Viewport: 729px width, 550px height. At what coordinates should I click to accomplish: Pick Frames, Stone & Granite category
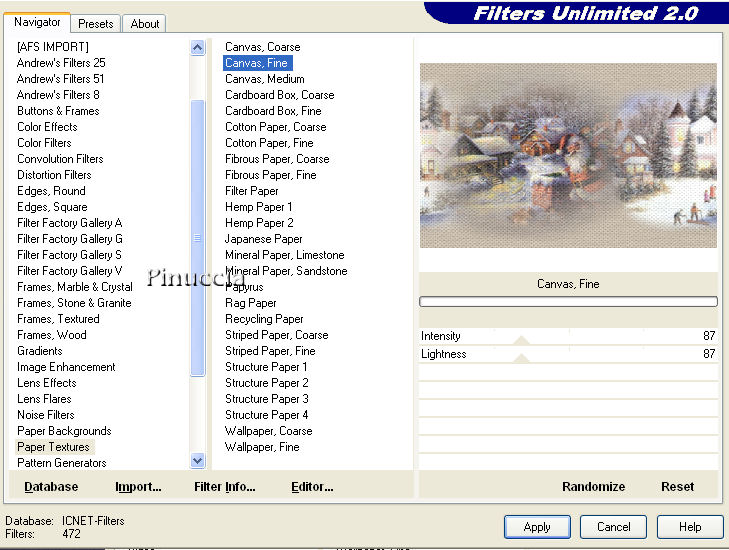click(74, 303)
